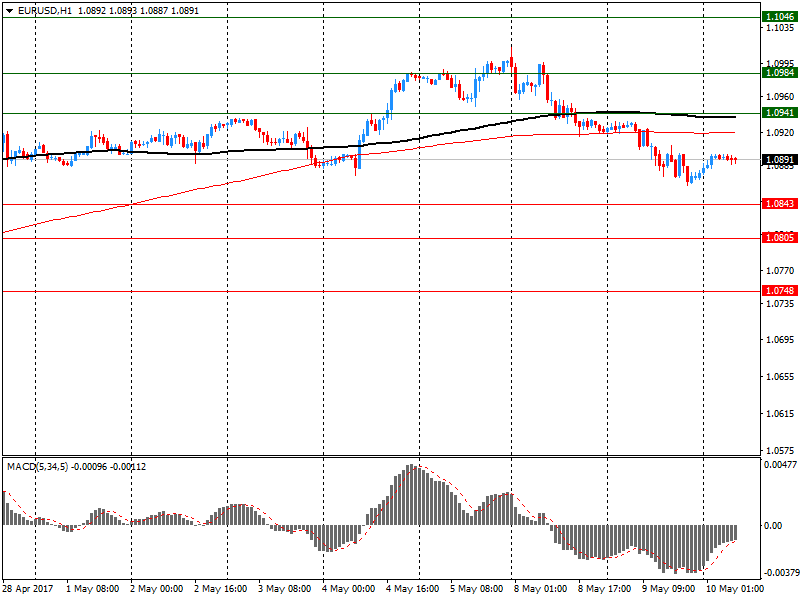Image resolution: width=800 pixels, height=600 pixels.
Task: Select the 4 May 16:00 time label
Action: click(413, 589)
